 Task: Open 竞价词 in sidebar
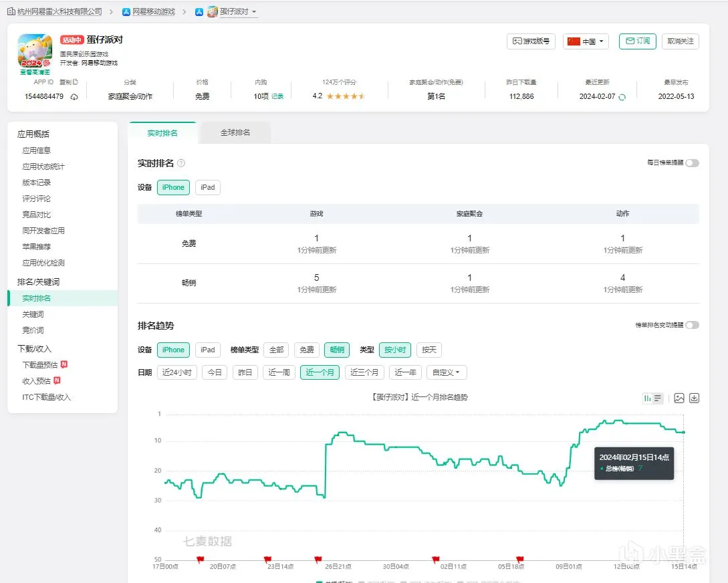click(33, 330)
